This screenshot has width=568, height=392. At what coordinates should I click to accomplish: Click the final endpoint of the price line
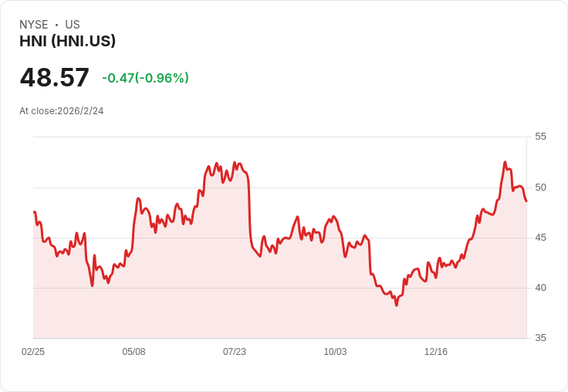526,201
